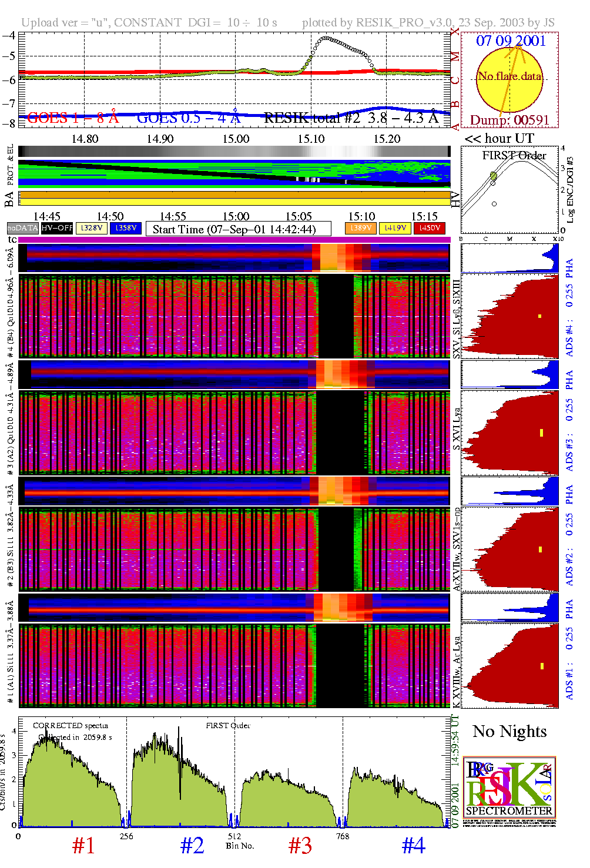Click the 1328V legend box
Viewport: 590px width, 868px height.
tap(92, 228)
